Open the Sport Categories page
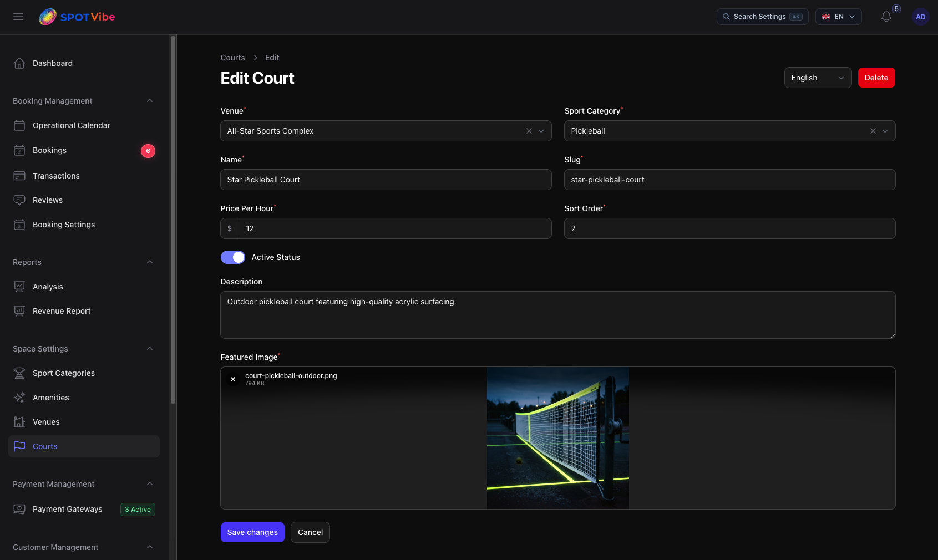Image resolution: width=938 pixels, height=560 pixels. click(84, 373)
